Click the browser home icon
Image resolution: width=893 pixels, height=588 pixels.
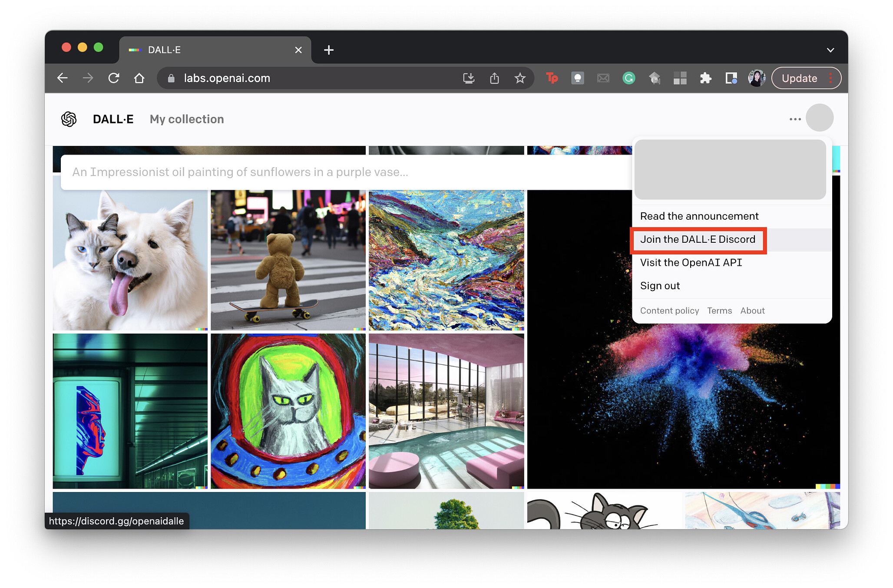click(139, 78)
